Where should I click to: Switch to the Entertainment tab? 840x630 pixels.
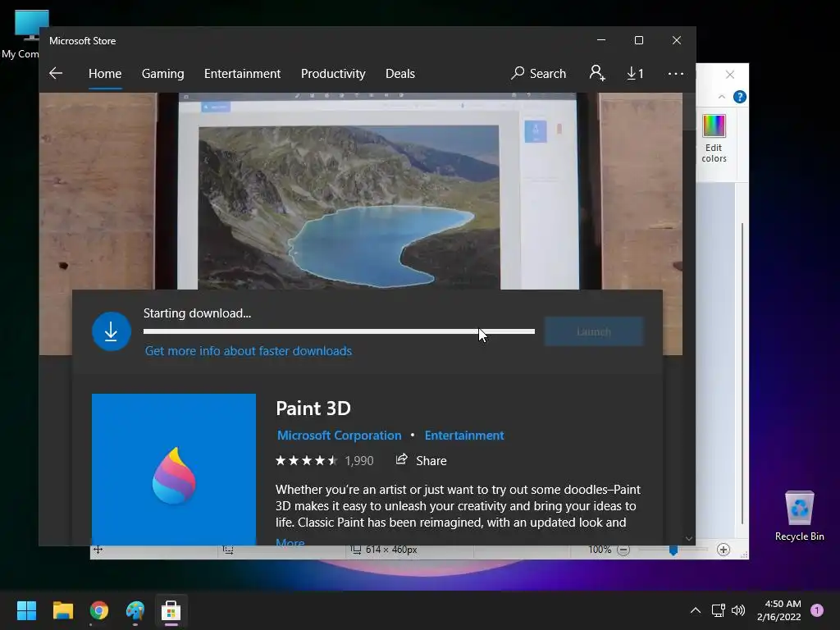click(242, 73)
